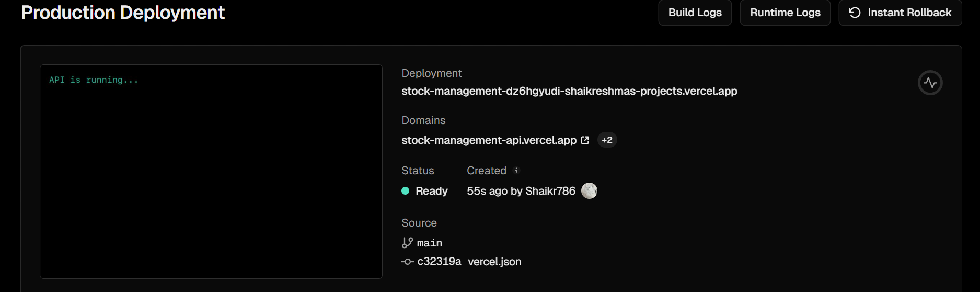Click the Ready status text
The width and height of the screenshot is (980, 292).
coord(432,191)
